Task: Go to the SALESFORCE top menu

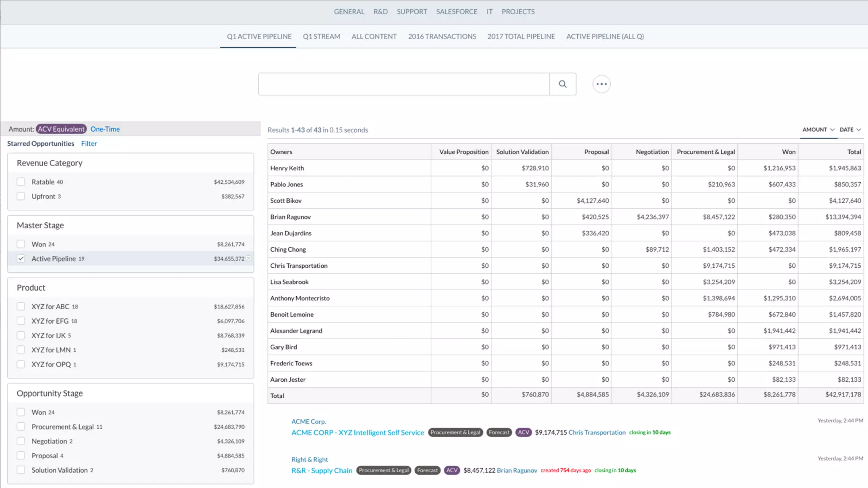Action: [456, 12]
